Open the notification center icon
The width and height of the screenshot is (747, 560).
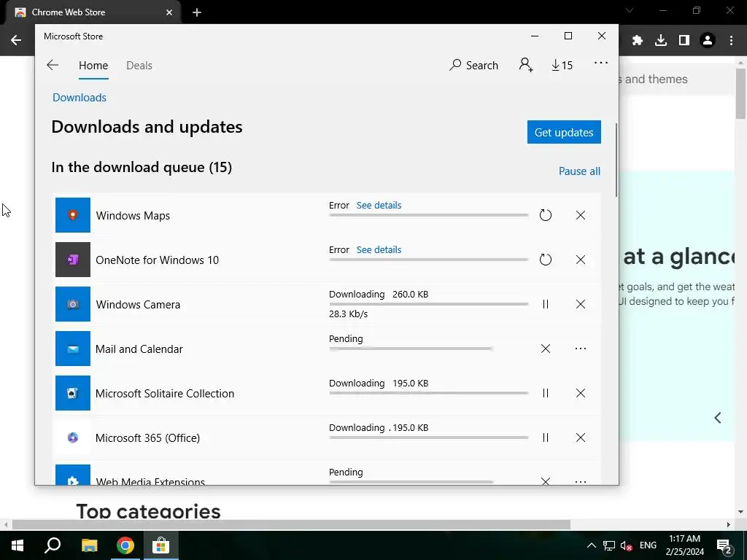click(724, 545)
